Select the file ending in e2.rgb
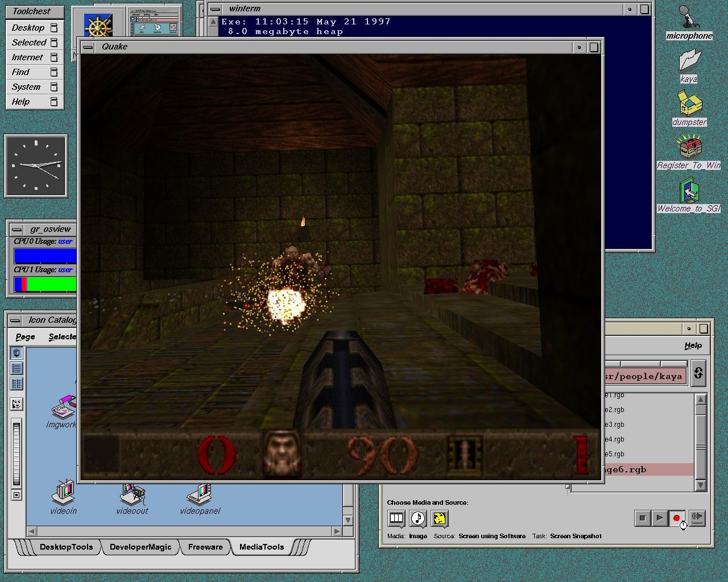728x582 pixels. click(614, 410)
